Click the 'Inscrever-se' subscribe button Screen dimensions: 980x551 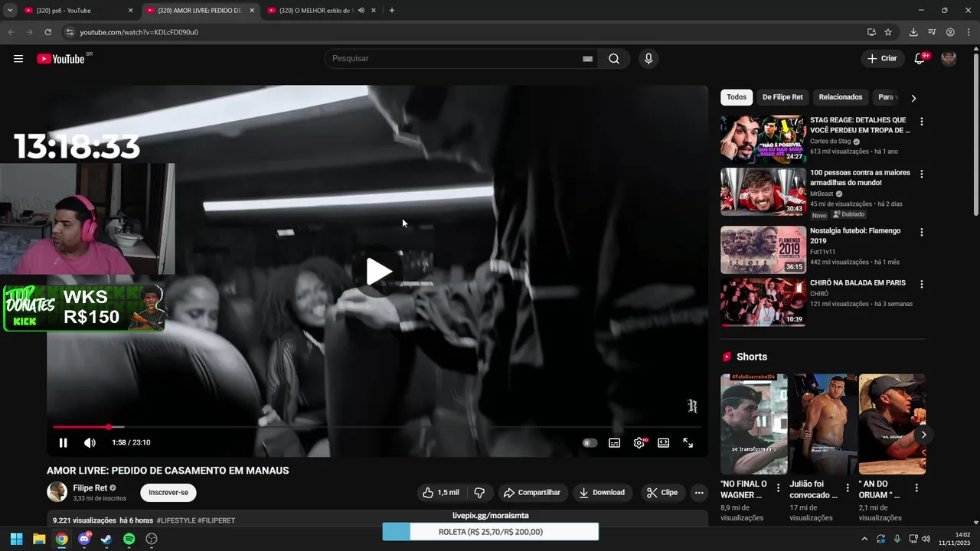[x=168, y=493]
